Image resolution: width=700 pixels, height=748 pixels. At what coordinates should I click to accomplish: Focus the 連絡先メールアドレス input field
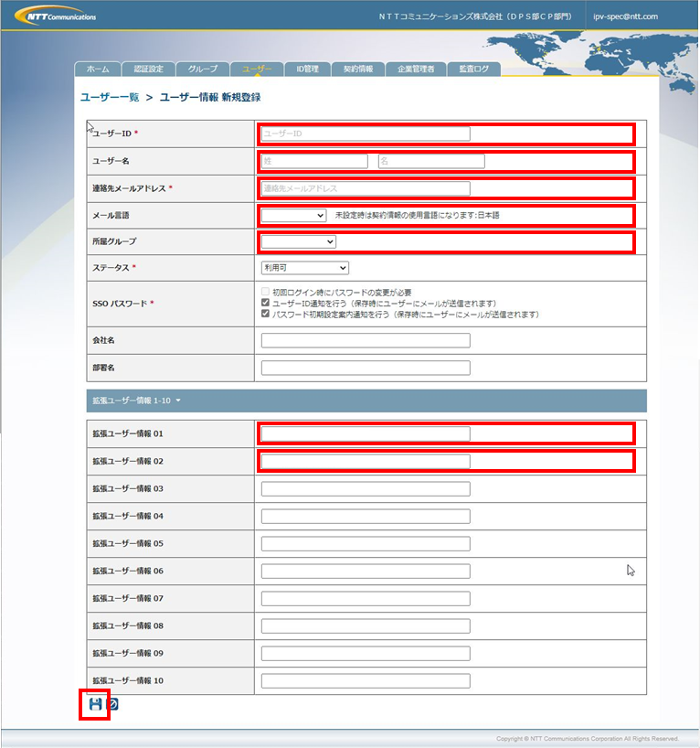click(366, 188)
